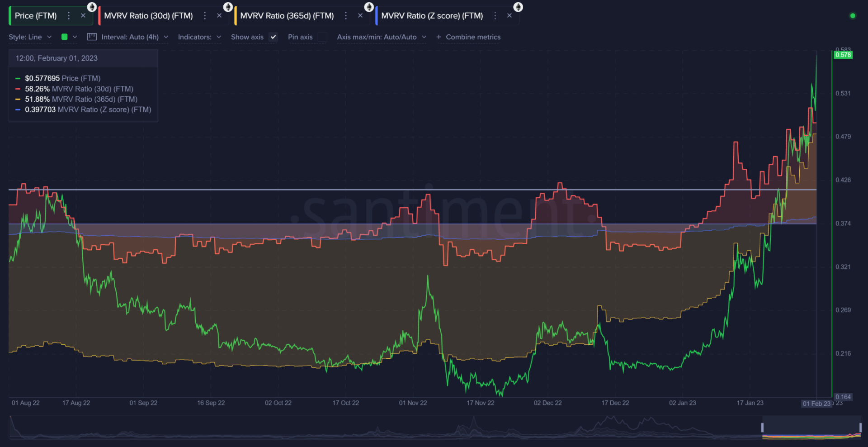Click the green status dot at top right
The width and height of the screenshot is (868, 447).
pos(853,15)
